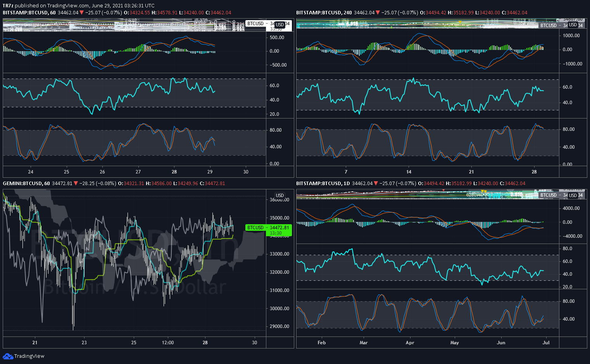
Task: Click the 12:00 label on the time axis
Action: [x=168, y=343]
